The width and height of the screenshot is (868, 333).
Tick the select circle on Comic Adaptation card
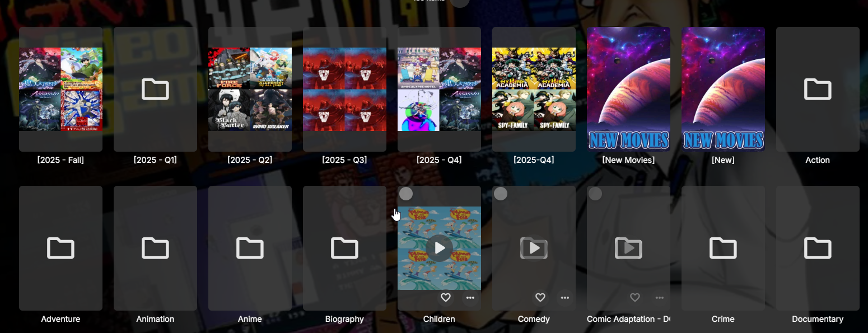point(595,194)
